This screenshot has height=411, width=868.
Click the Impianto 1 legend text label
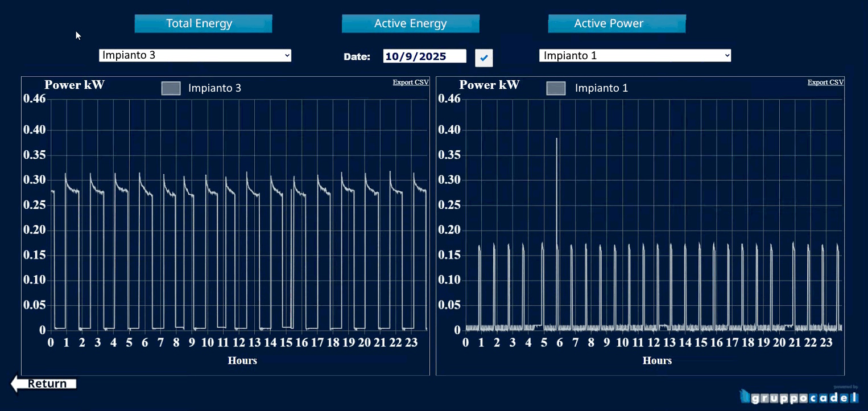tap(601, 88)
